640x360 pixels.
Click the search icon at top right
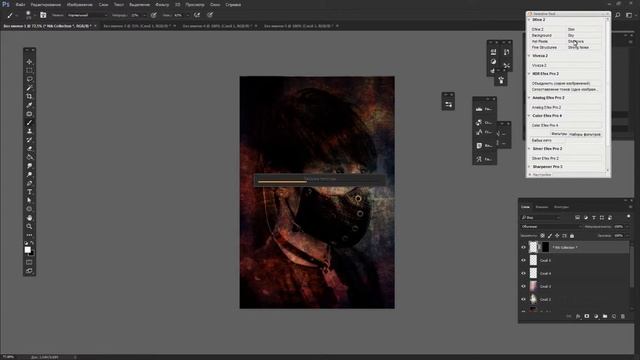[618, 15]
